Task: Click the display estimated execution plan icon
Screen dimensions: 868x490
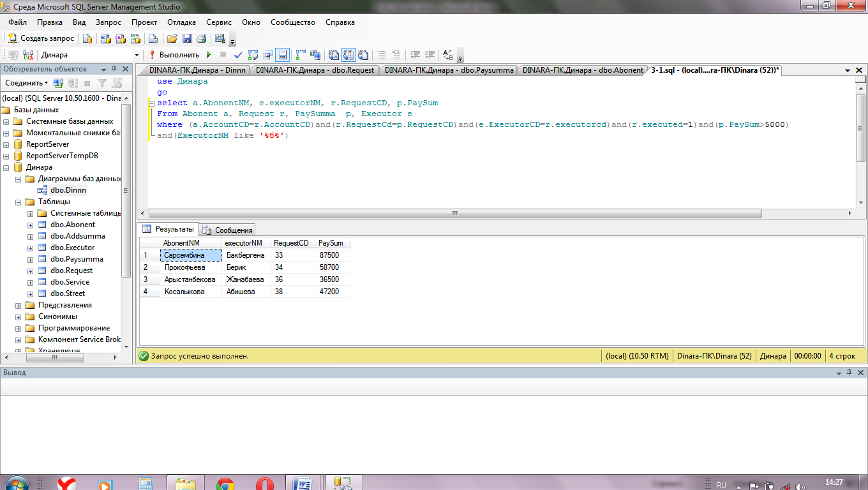Action: (253, 55)
